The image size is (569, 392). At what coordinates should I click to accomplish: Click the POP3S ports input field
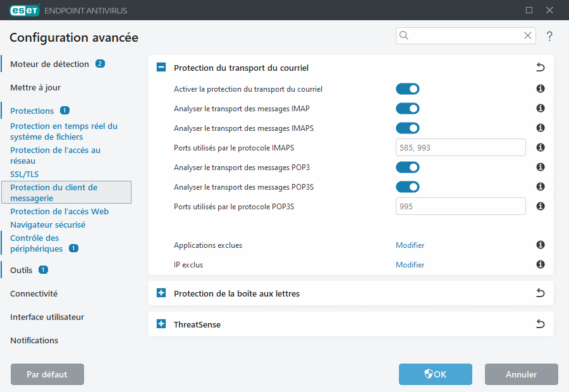tap(460, 206)
